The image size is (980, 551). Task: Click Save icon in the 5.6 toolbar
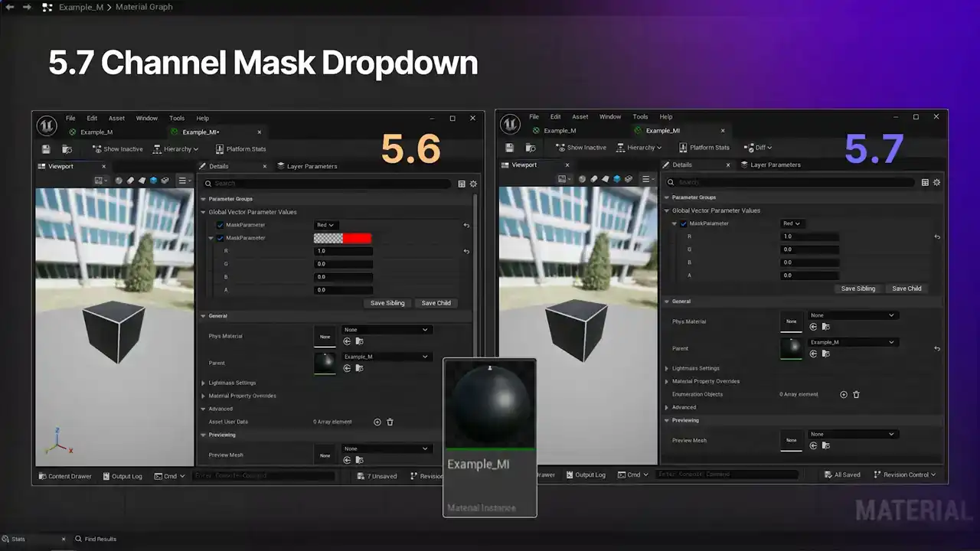point(46,149)
